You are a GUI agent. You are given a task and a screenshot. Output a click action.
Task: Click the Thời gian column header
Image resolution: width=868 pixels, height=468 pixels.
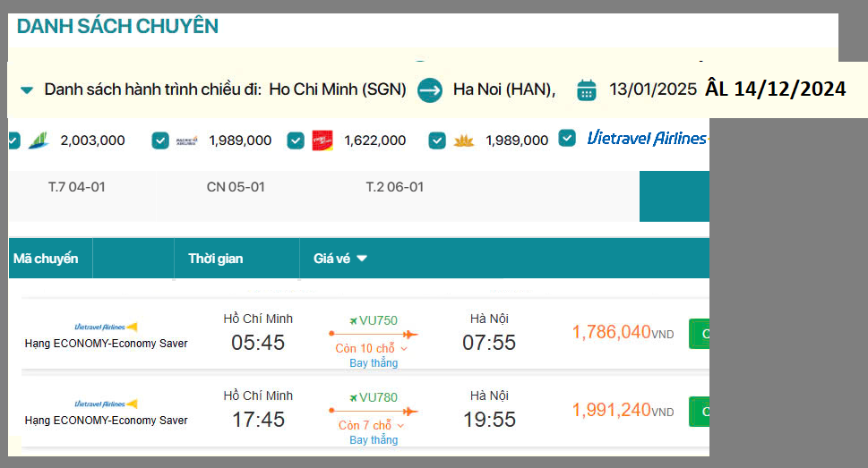click(215, 259)
